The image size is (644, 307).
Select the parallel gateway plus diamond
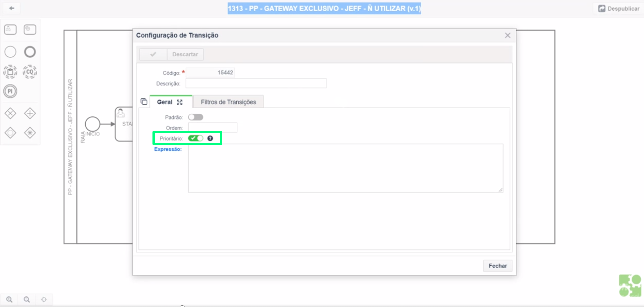point(30,113)
